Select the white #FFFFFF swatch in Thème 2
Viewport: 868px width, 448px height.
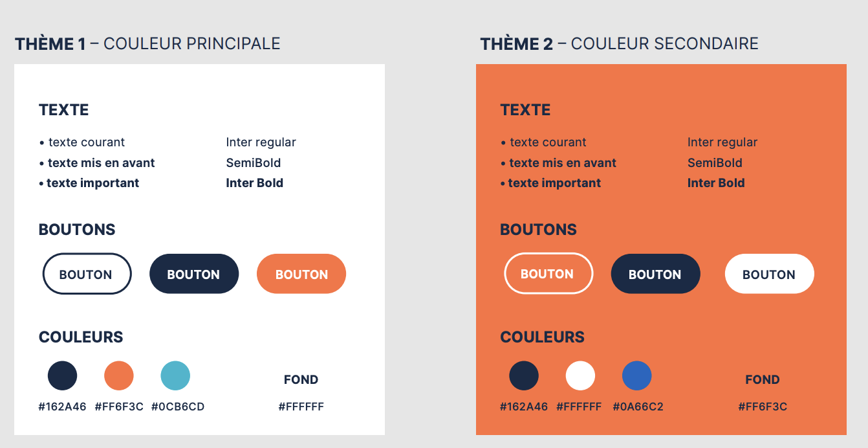(580, 375)
